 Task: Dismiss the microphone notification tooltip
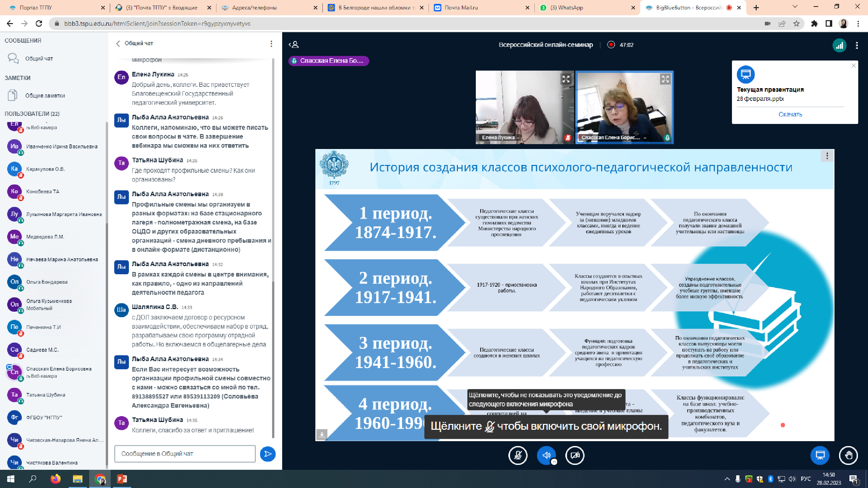point(546,400)
